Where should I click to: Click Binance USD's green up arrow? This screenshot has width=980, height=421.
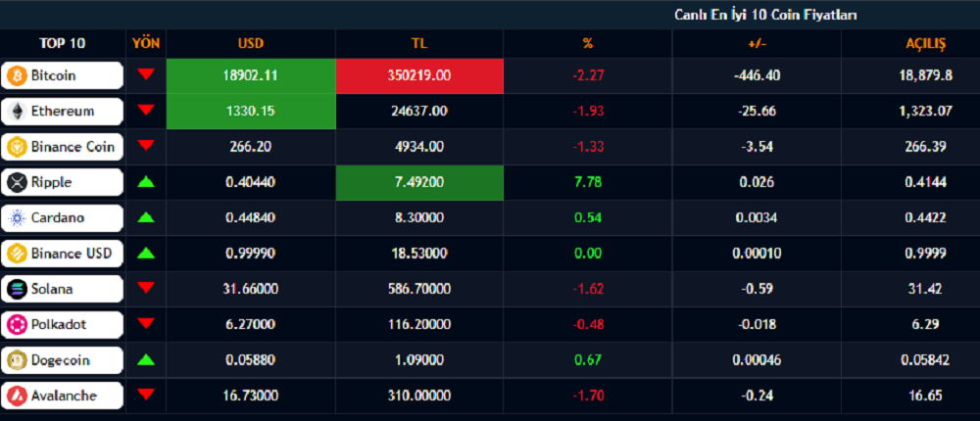pos(146,253)
